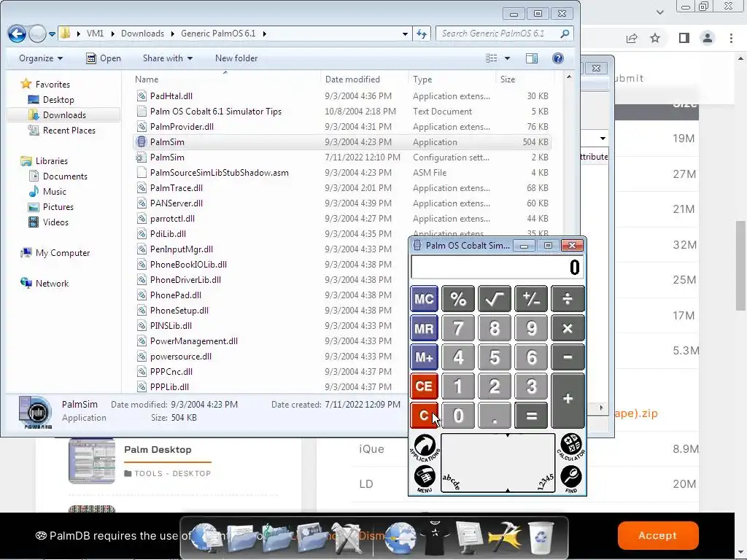Tap the Applications silkscreen icon in Palm simulator

tap(424, 448)
